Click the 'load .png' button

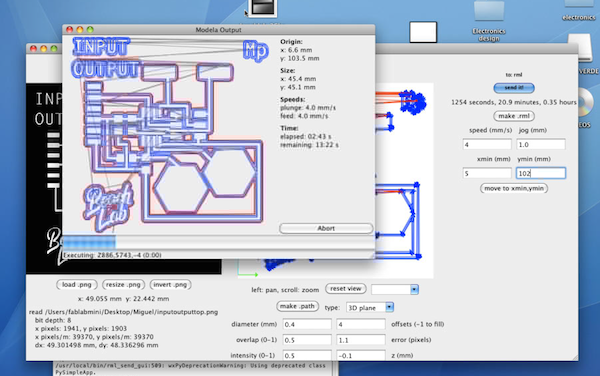[77, 285]
